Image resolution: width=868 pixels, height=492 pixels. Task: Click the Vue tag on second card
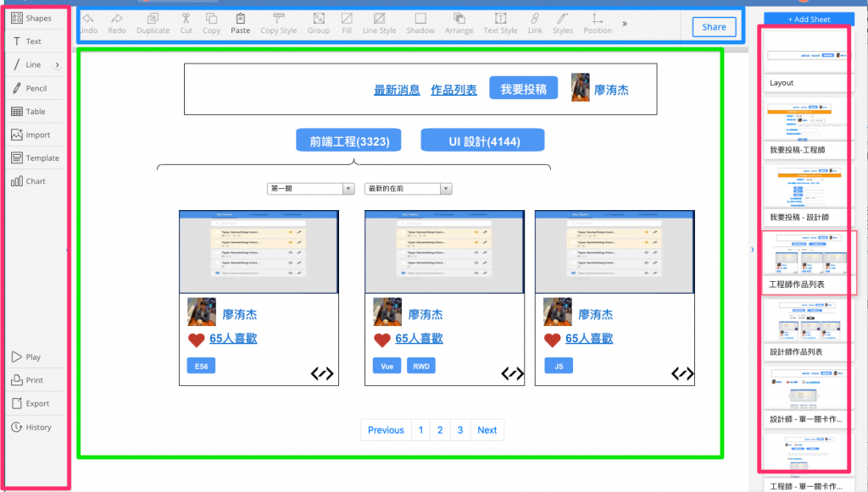[387, 366]
